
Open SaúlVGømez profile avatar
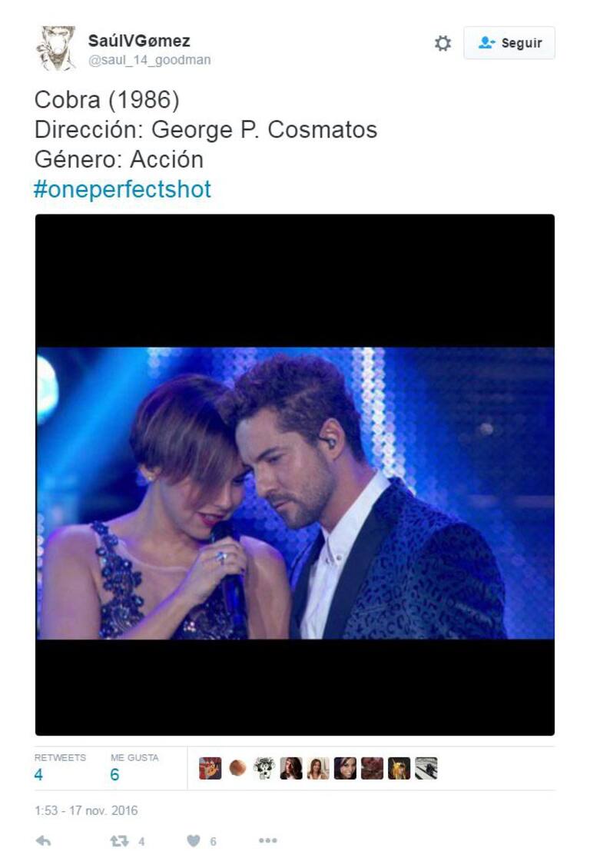(56, 48)
